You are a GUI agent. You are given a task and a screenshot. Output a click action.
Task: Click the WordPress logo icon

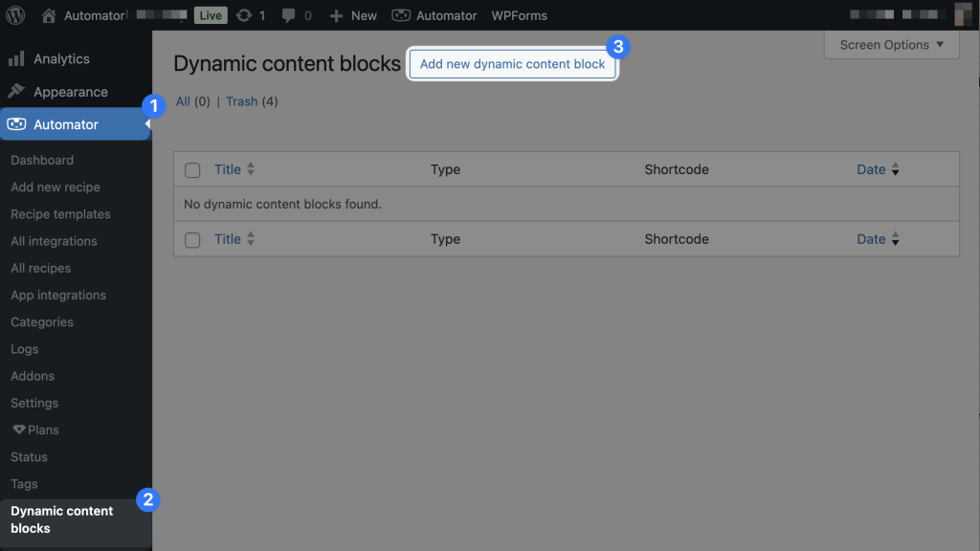14,14
